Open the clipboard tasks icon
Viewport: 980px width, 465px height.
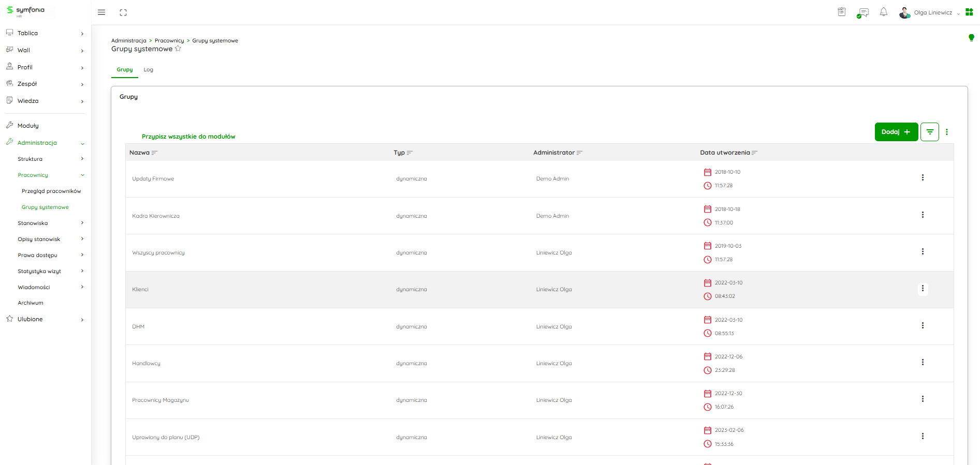[x=842, y=12]
